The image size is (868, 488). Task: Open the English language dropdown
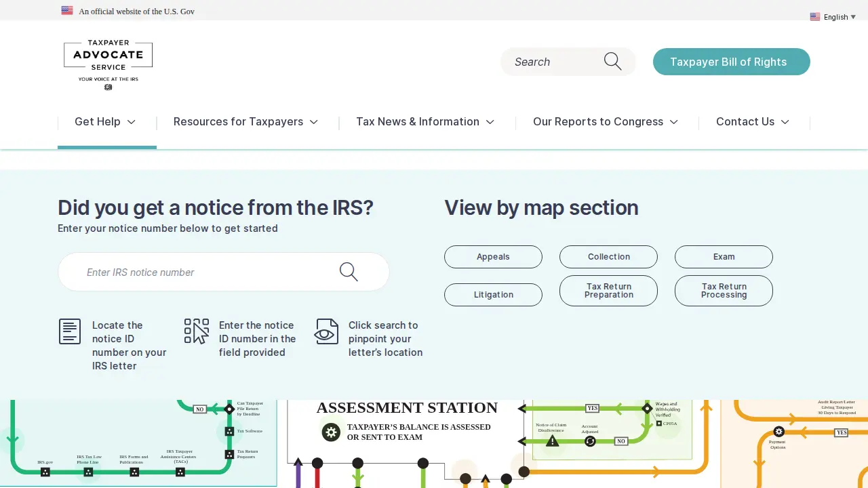tap(833, 17)
